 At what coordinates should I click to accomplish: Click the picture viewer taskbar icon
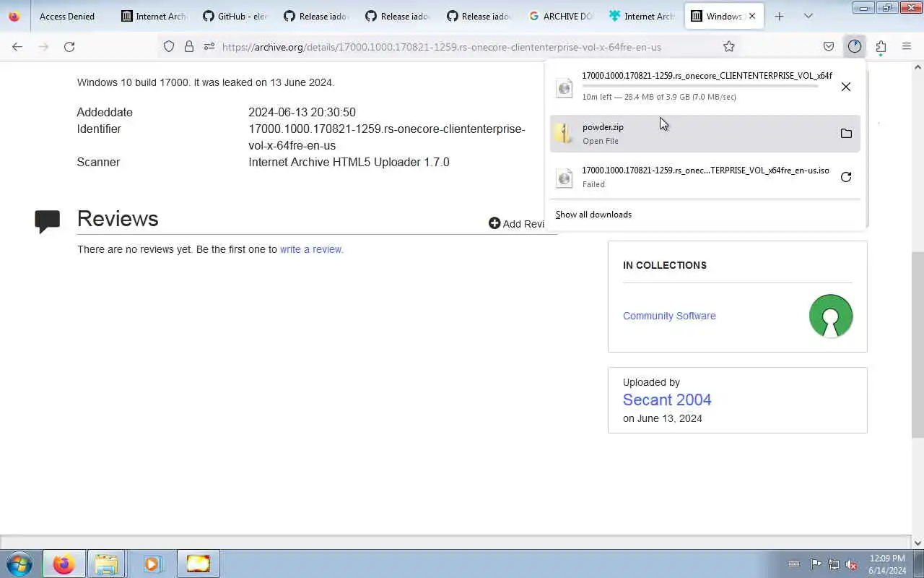(x=199, y=564)
